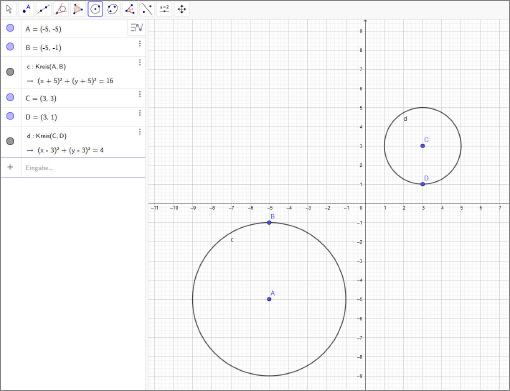The height and width of the screenshot is (391, 510).
Task: Click point B on the large circle
Action: coord(269,222)
